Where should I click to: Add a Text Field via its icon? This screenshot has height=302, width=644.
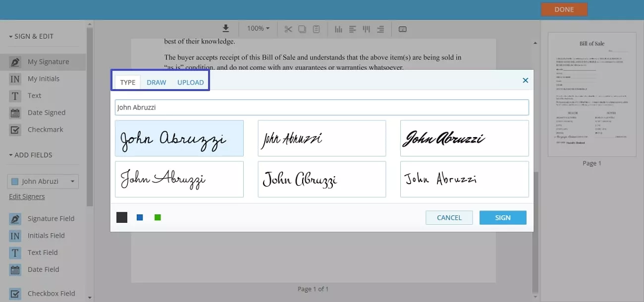pos(15,252)
